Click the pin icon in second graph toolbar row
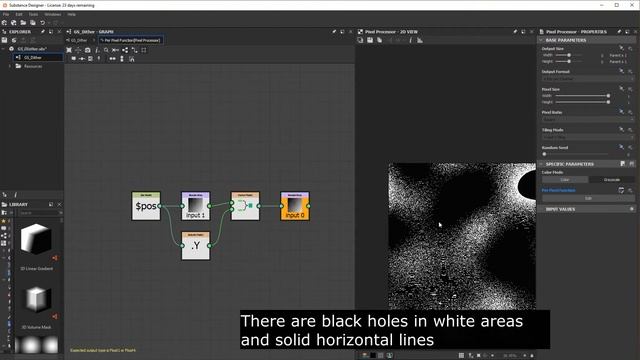 coord(99,59)
